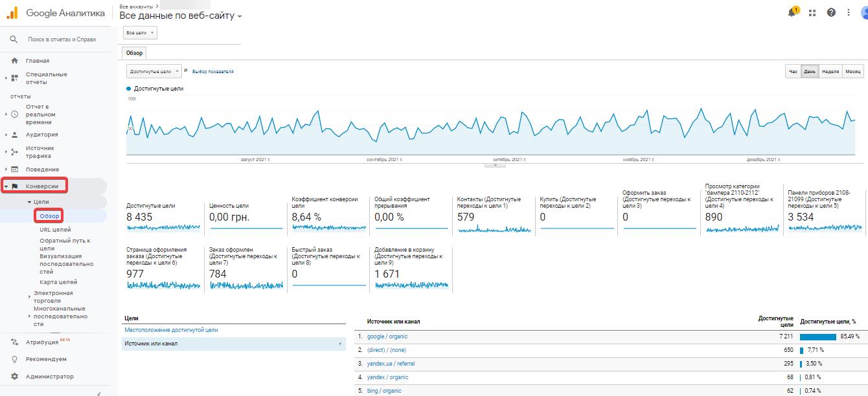Expand the Поведение section arrow
The width and height of the screenshot is (868, 396).
tap(6, 170)
